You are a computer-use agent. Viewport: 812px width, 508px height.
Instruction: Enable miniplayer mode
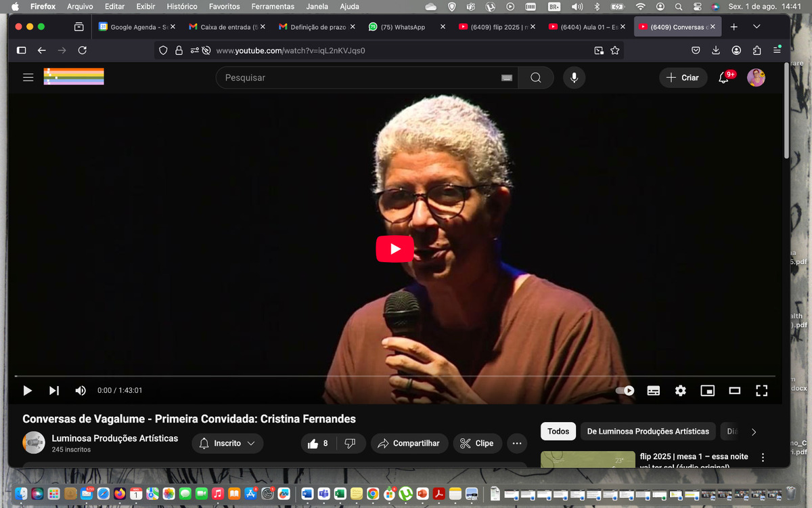707,391
